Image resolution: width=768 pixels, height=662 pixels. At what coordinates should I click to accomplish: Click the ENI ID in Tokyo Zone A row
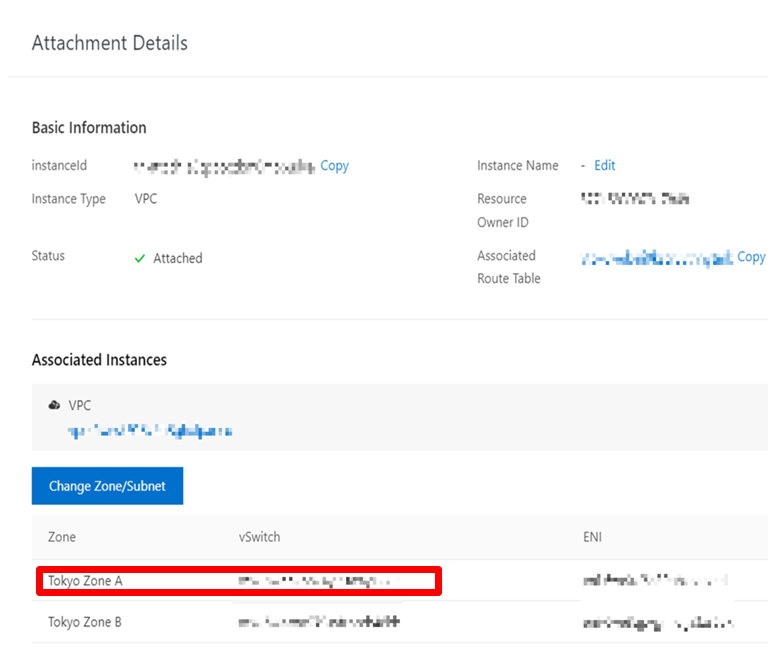click(654, 580)
